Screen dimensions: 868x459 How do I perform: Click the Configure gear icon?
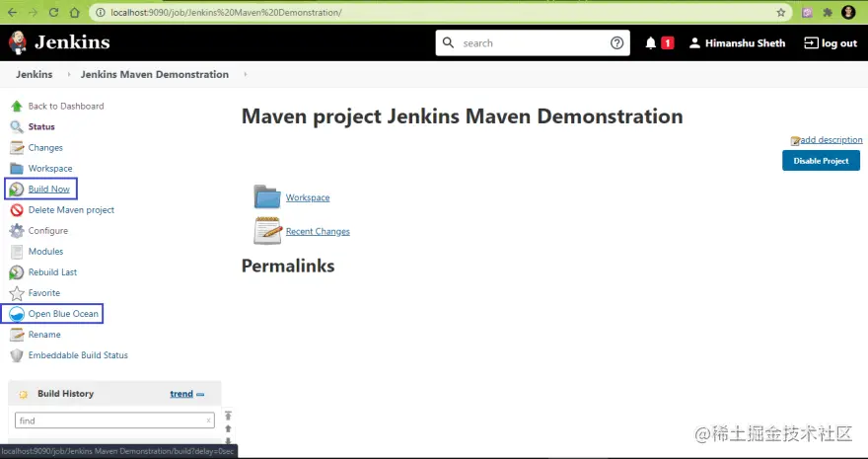[17, 231]
